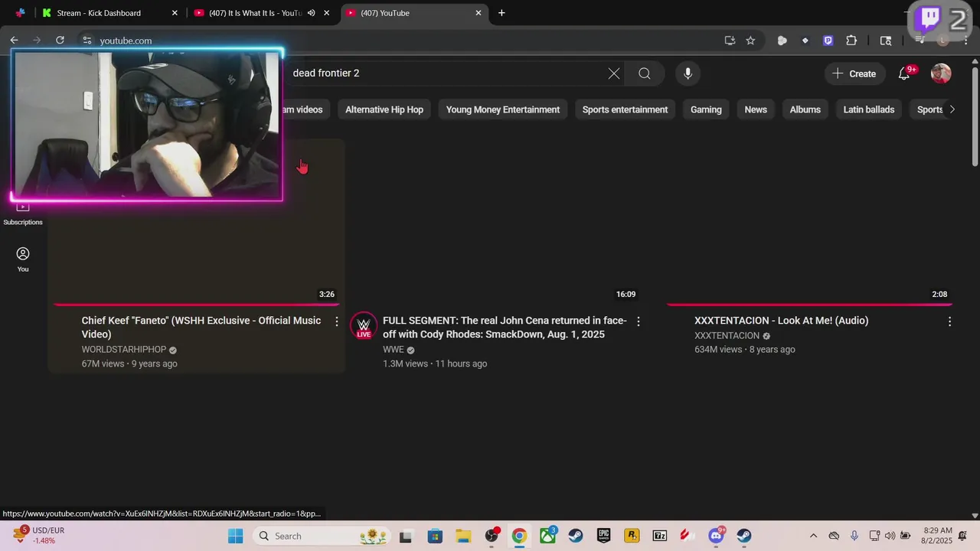
Task: Open the USD/EUR widget
Action: 38,536
